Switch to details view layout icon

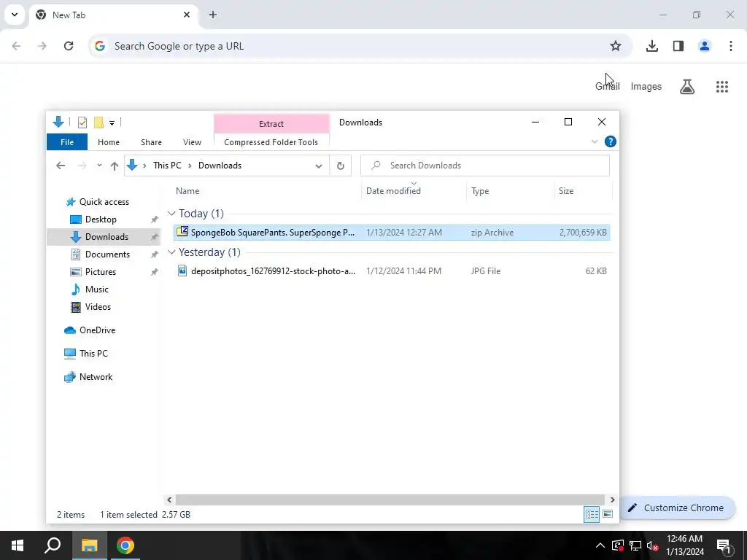[x=592, y=514]
